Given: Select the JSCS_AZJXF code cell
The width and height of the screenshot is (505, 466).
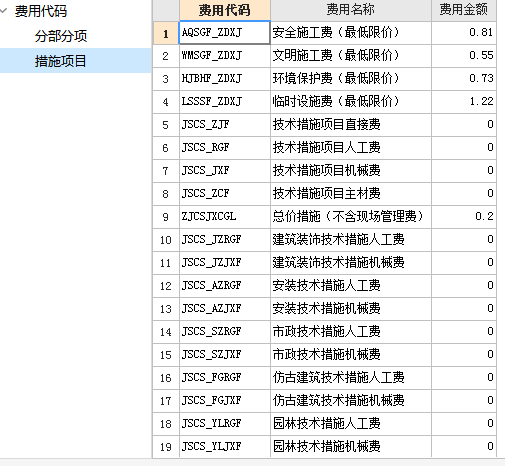Looking at the screenshot, I should click(225, 309).
